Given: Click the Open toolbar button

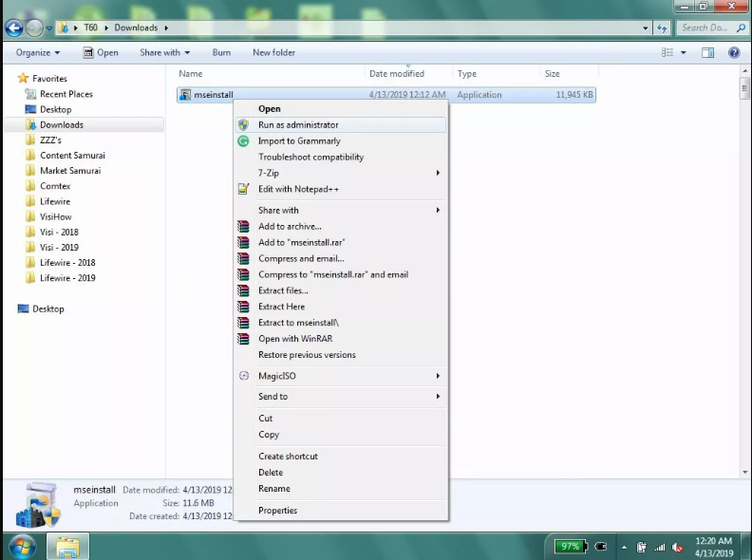Looking at the screenshot, I should click(x=101, y=53).
